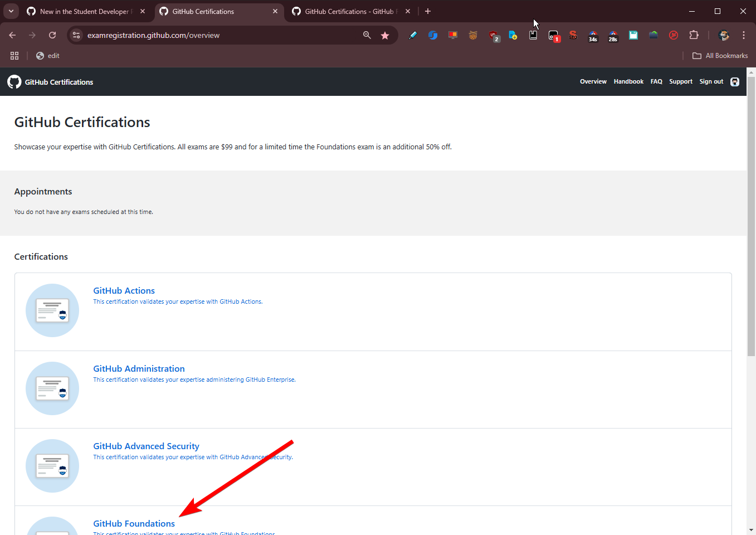Open the timer extension showing 34s
756x535 pixels.
[593, 36]
